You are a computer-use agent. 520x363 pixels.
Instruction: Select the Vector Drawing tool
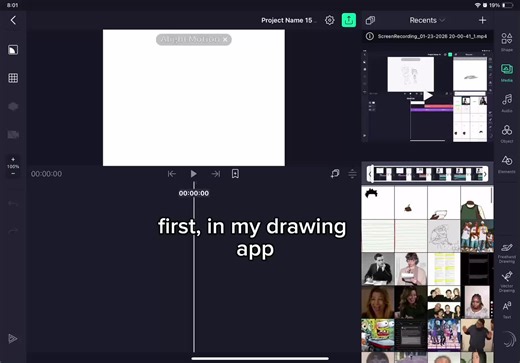coord(507,282)
